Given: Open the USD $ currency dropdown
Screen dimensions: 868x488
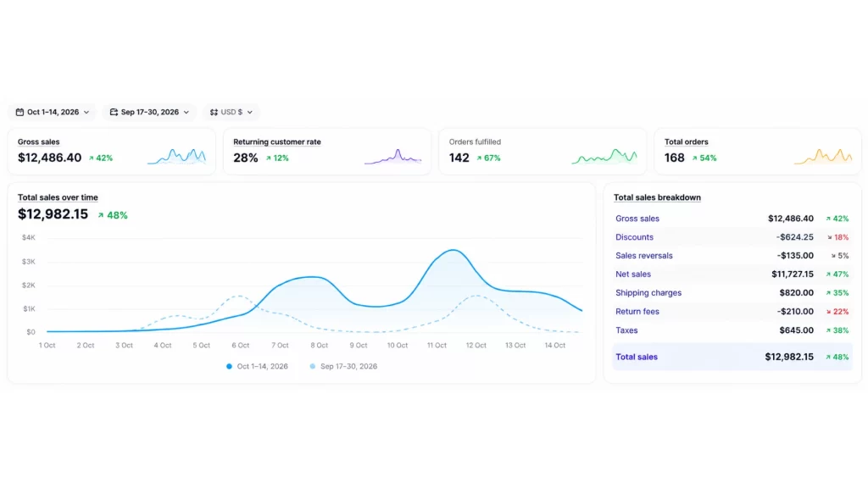Looking at the screenshot, I should pyautogui.click(x=231, y=112).
